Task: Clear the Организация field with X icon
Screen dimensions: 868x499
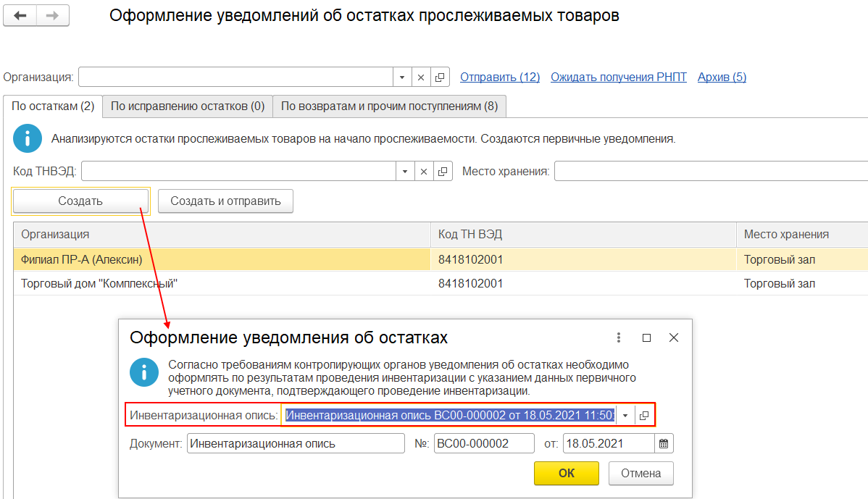Action: tap(422, 77)
